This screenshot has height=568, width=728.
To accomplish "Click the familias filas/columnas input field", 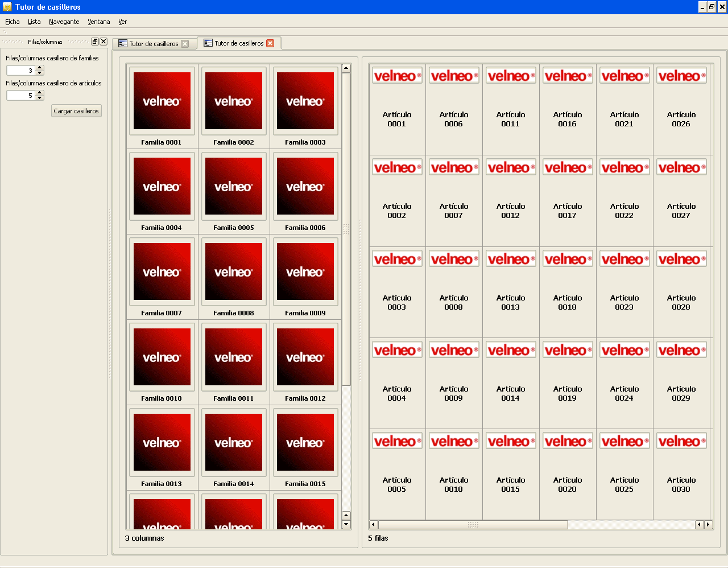I will (x=21, y=71).
